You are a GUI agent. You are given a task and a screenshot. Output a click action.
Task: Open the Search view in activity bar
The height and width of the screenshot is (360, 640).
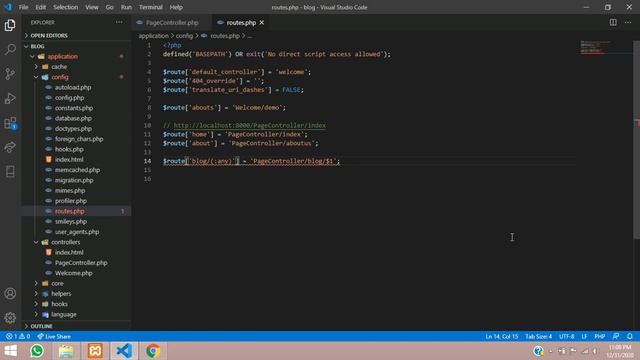pos(10,49)
